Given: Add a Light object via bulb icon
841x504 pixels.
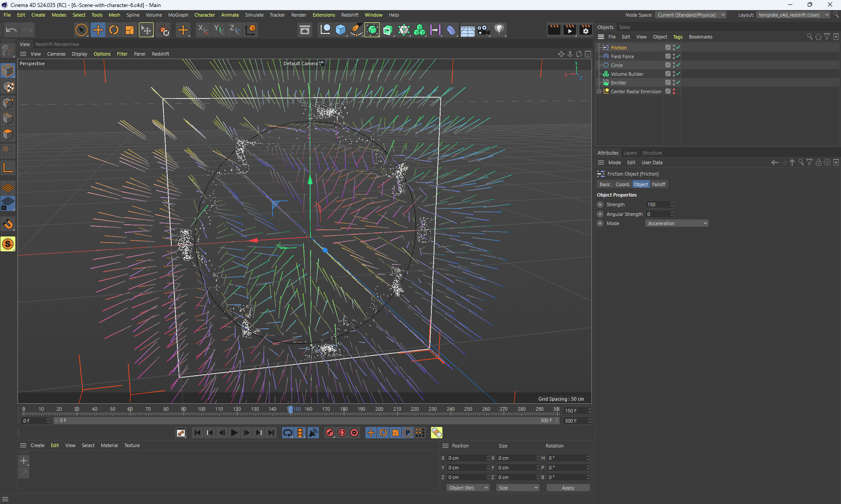Looking at the screenshot, I should tap(499, 30).
